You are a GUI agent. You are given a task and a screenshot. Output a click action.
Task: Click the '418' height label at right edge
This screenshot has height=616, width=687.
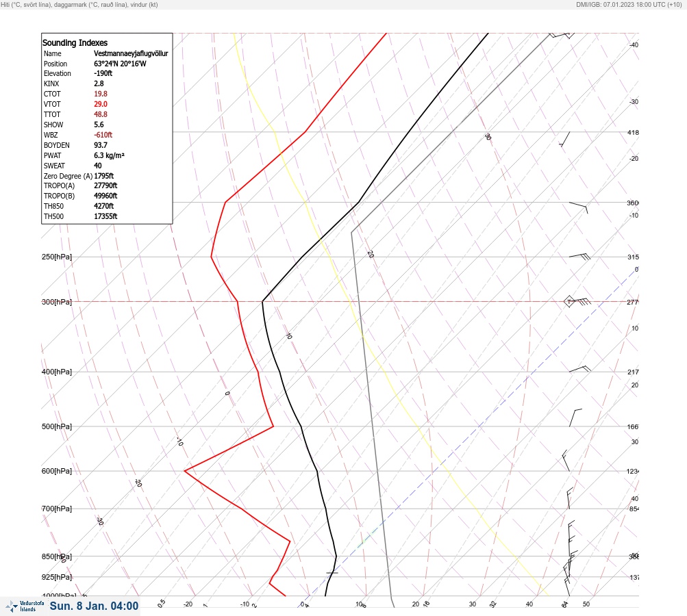click(633, 132)
